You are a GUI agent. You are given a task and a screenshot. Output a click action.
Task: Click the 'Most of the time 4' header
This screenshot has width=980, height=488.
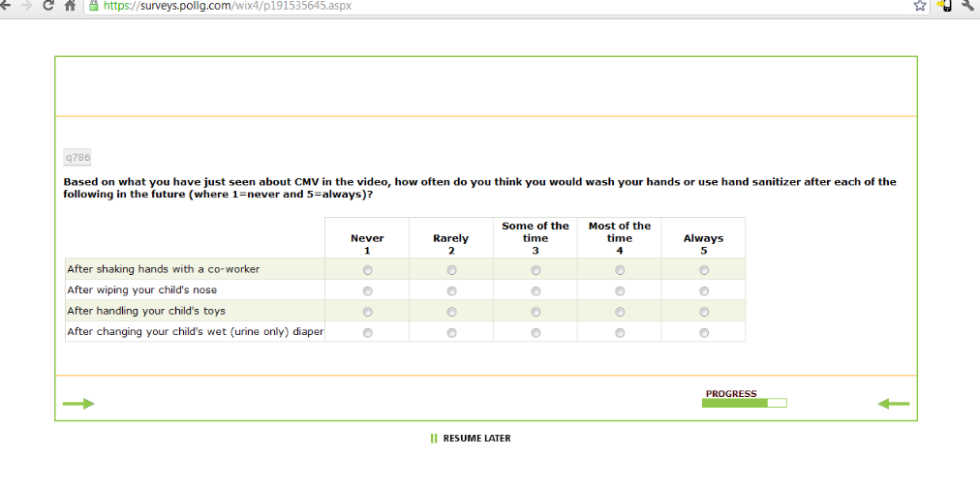click(x=620, y=238)
